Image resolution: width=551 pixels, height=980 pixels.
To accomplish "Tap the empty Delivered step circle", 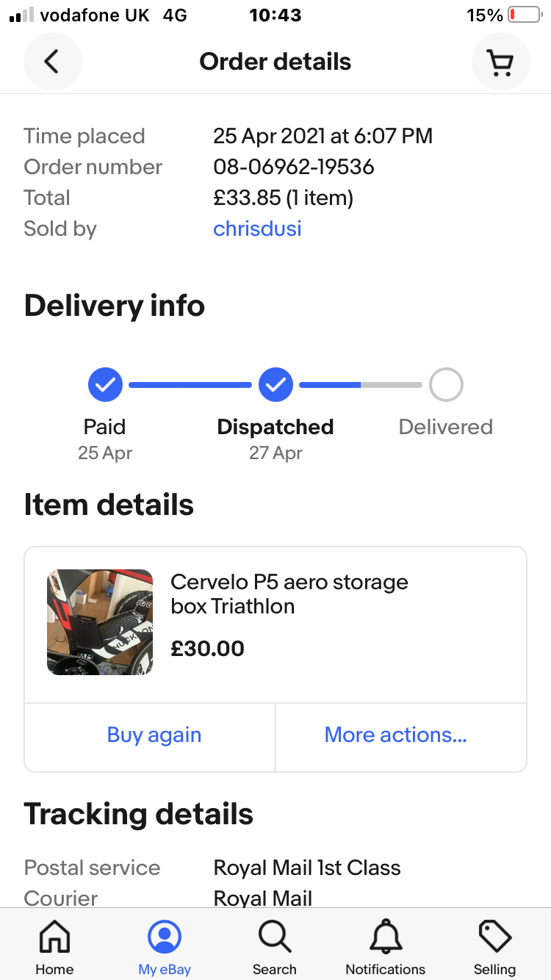I will coord(446,385).
